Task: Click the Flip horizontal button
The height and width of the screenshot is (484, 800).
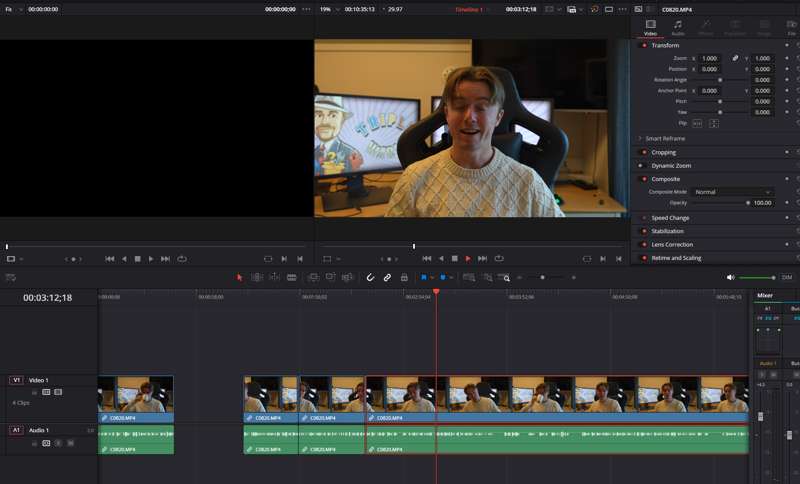Action: point(697,123)
